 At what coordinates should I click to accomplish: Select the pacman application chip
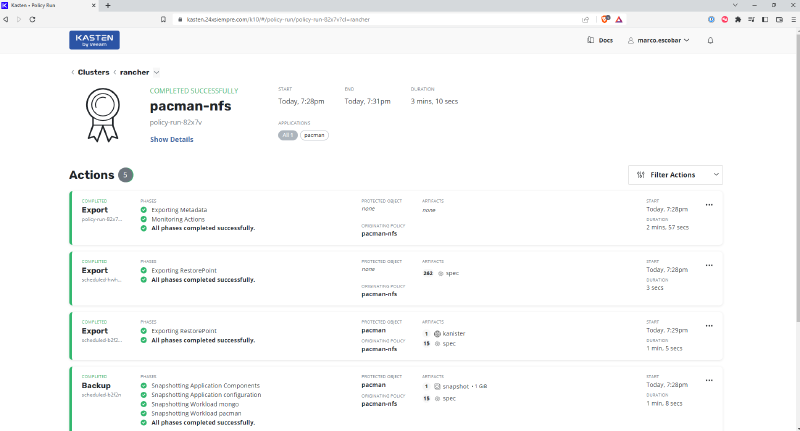[x=314, y=135]
